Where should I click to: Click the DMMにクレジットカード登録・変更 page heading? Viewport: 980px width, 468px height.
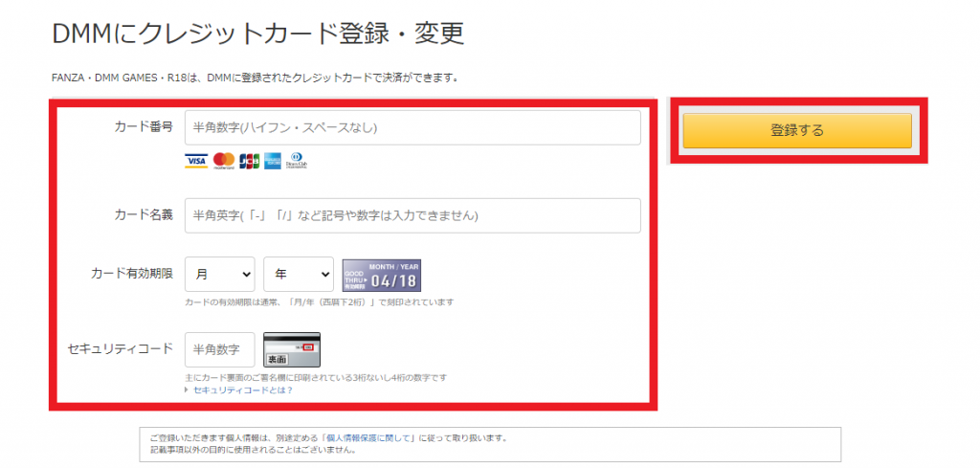[x=257, y=34]
